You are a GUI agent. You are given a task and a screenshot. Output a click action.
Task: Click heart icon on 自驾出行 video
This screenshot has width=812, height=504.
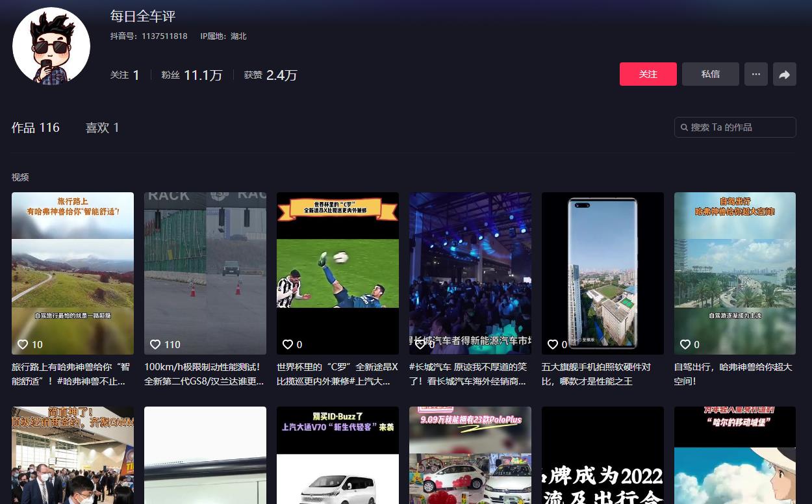[x=685, y=344]
